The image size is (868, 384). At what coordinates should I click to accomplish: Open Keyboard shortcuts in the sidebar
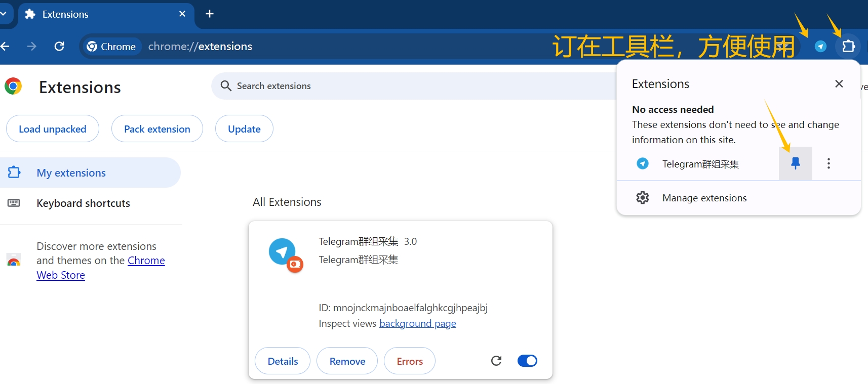[x=83, y=203]
